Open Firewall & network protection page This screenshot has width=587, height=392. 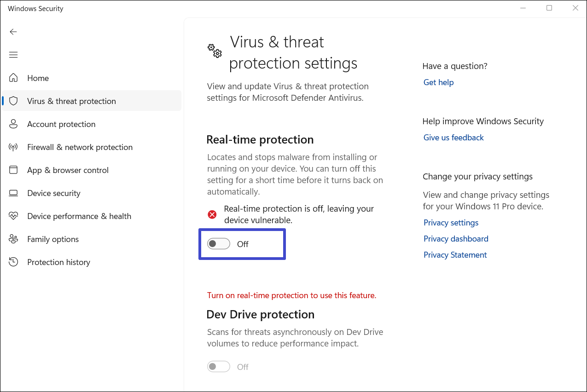coord(80,147)
